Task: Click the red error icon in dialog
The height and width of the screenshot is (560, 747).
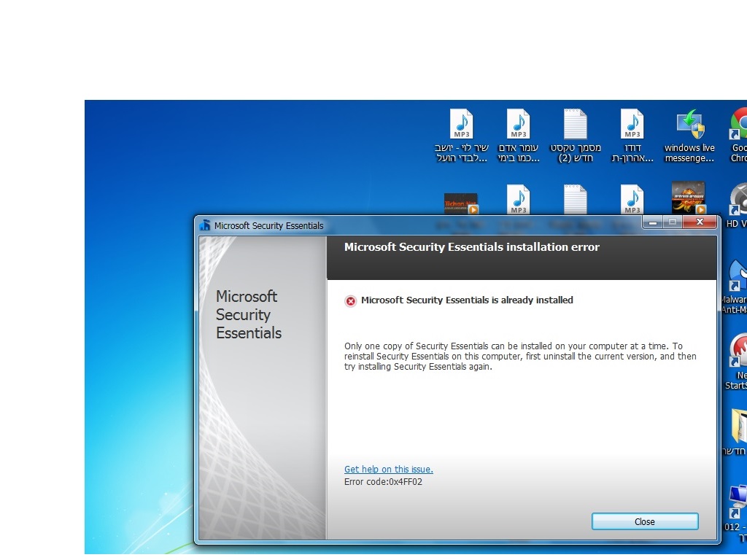Action: click(351, 301)
